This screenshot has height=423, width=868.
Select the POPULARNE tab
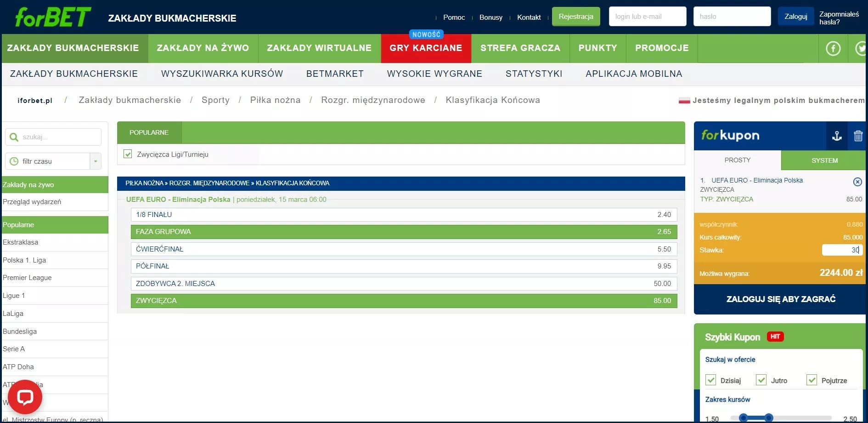149,132
